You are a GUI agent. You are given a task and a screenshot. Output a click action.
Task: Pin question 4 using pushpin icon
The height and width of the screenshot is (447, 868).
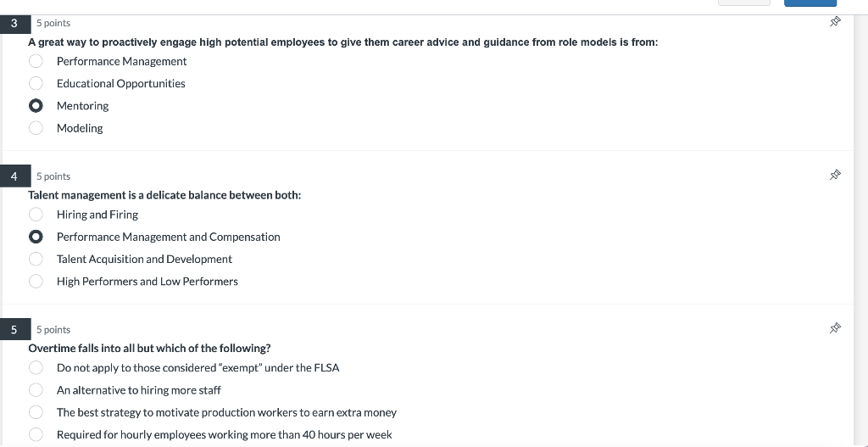click(835, 175)
